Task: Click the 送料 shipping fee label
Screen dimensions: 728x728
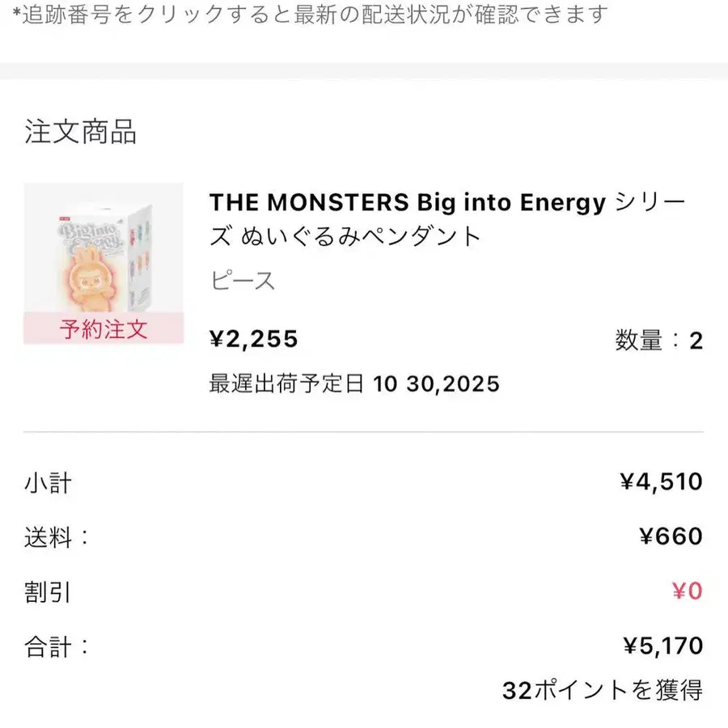Action: 56,537
